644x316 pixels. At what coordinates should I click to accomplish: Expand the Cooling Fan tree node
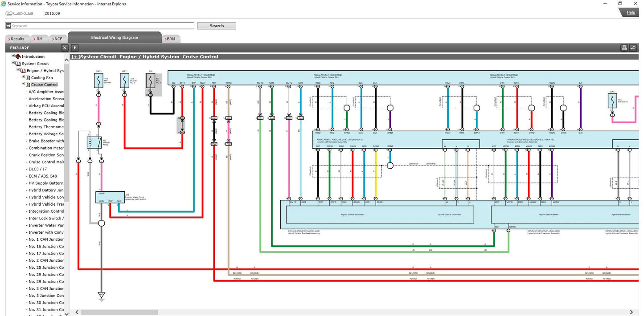pos(23,77)
